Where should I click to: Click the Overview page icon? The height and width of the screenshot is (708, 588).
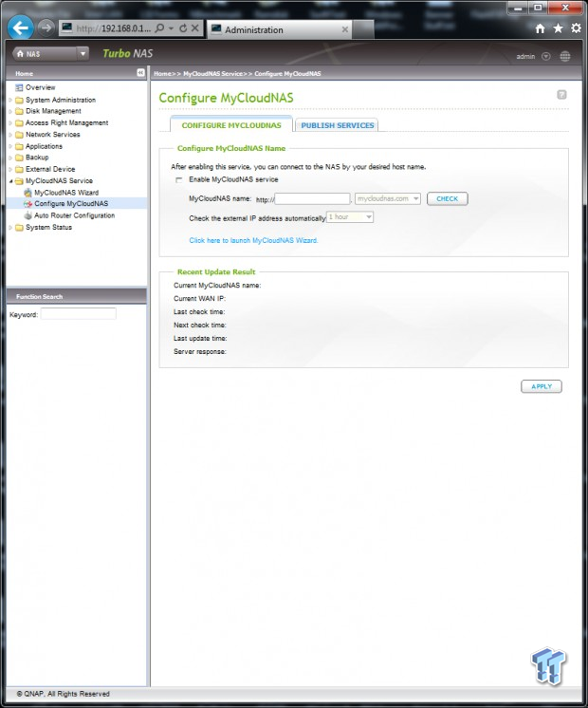pyautogui.click(x=19, y=87)
